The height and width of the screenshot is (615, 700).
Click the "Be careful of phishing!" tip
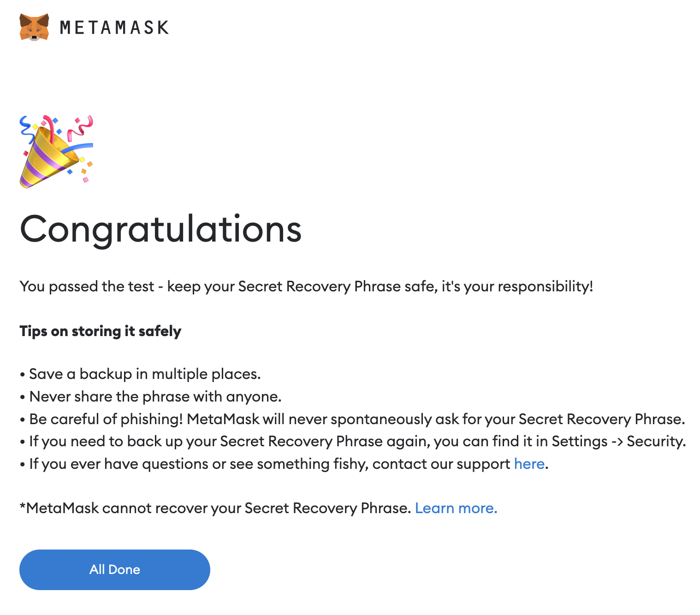pyautogui.click(x=106, y=419)
